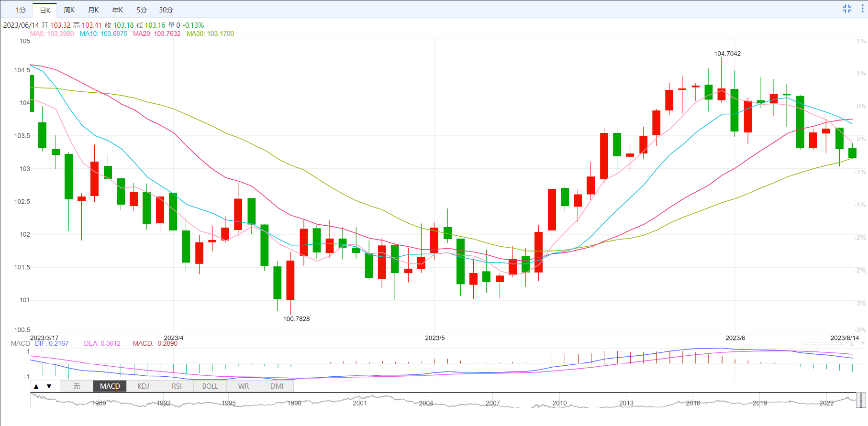This screenshot has height=426, width=868.
Task: Toggle the RSI indicator on
Action: point(177,386)
